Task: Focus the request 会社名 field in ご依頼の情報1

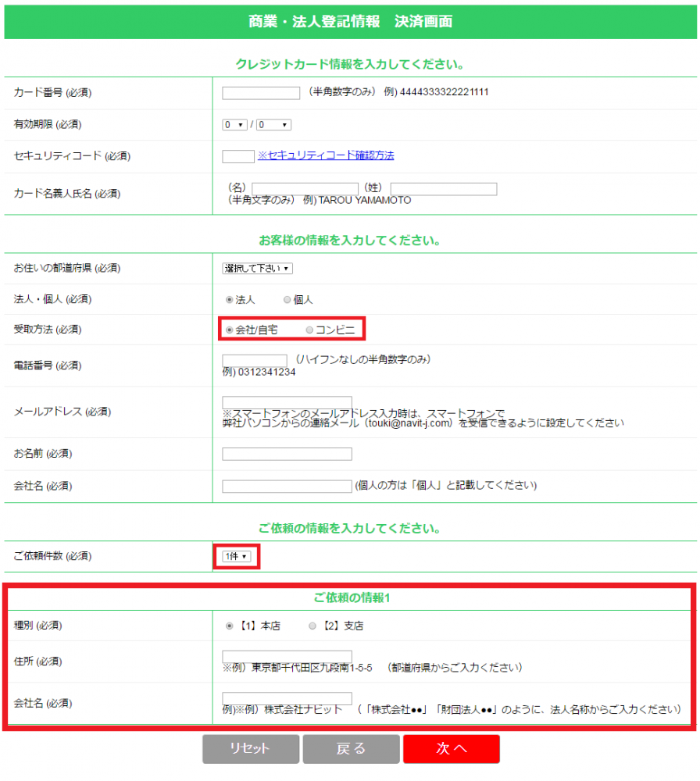Action: pos(287,698)
